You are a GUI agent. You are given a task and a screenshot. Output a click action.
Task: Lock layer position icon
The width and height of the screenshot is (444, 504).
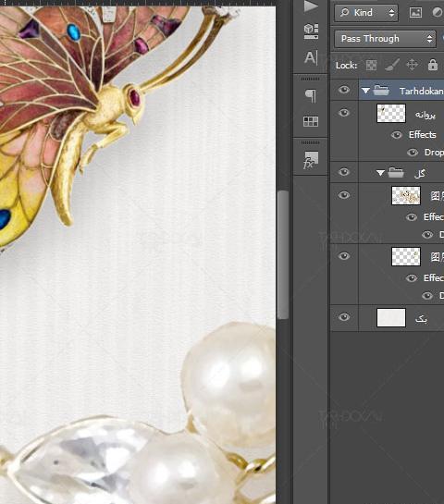[413, 65]
